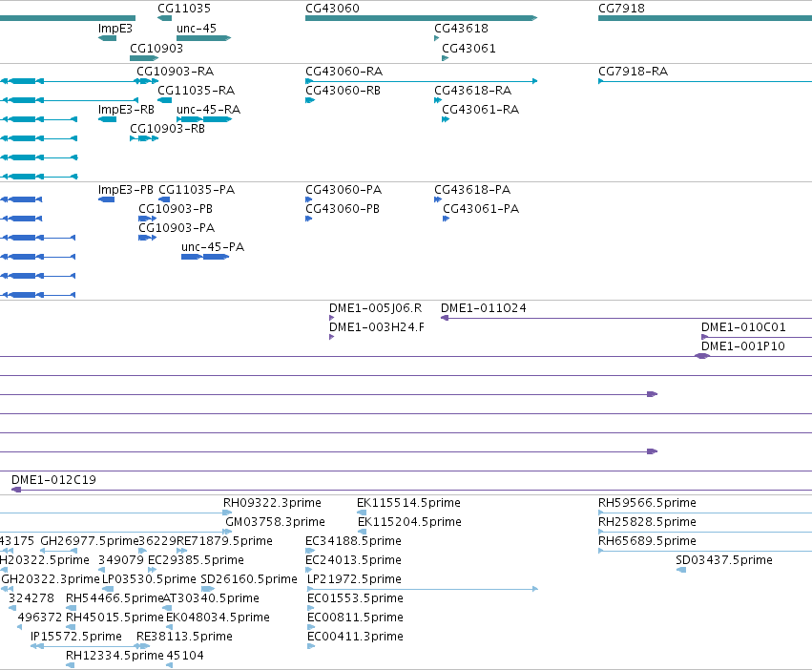Image resolution: width=812 pixels, height=670 pixels.
Task: Click EST EK115514.5prime
Action: click(x=408, y=503)
